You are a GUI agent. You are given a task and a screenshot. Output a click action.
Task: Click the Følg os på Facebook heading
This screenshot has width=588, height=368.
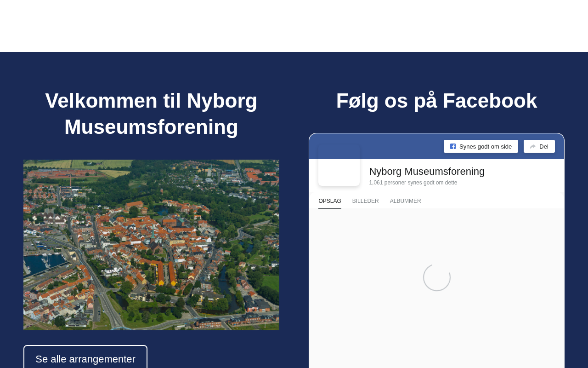(x=436, y=101)
